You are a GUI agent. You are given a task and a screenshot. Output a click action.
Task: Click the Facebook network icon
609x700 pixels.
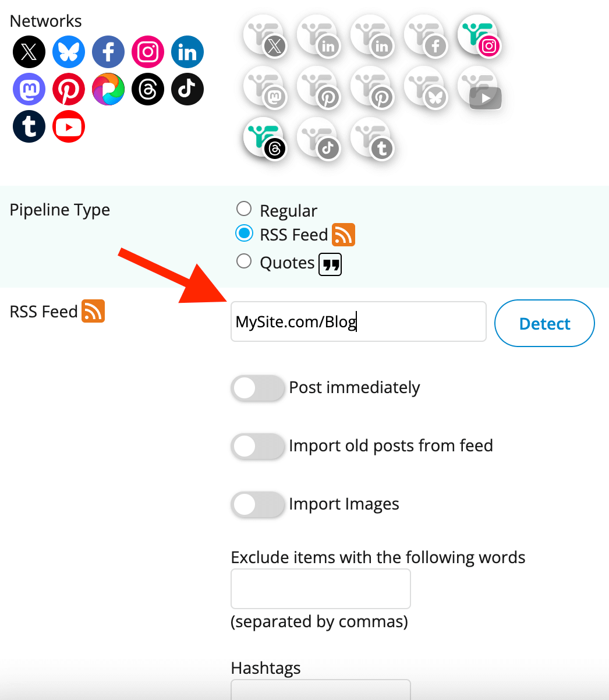click(108, 52)
